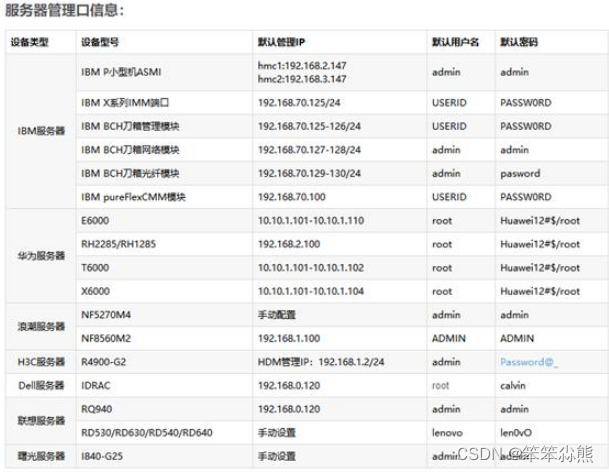Click PASSW0RD in the IBM pureFlexCMM模块 row
The height and width of the screenshot is (472, 609).
click(x=525, y=197)
